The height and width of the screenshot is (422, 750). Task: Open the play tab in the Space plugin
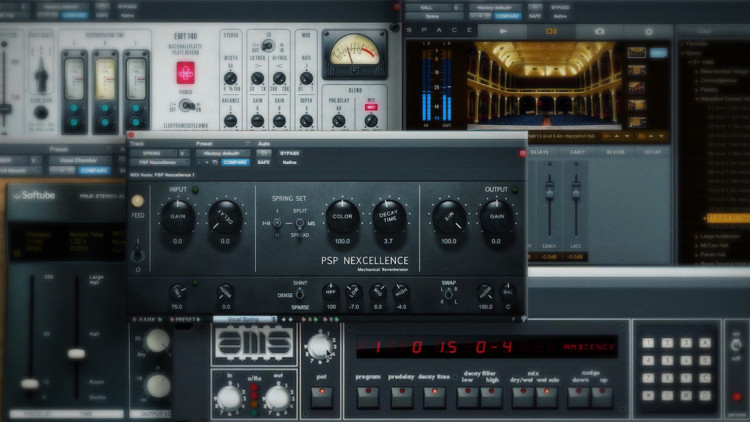503,31
